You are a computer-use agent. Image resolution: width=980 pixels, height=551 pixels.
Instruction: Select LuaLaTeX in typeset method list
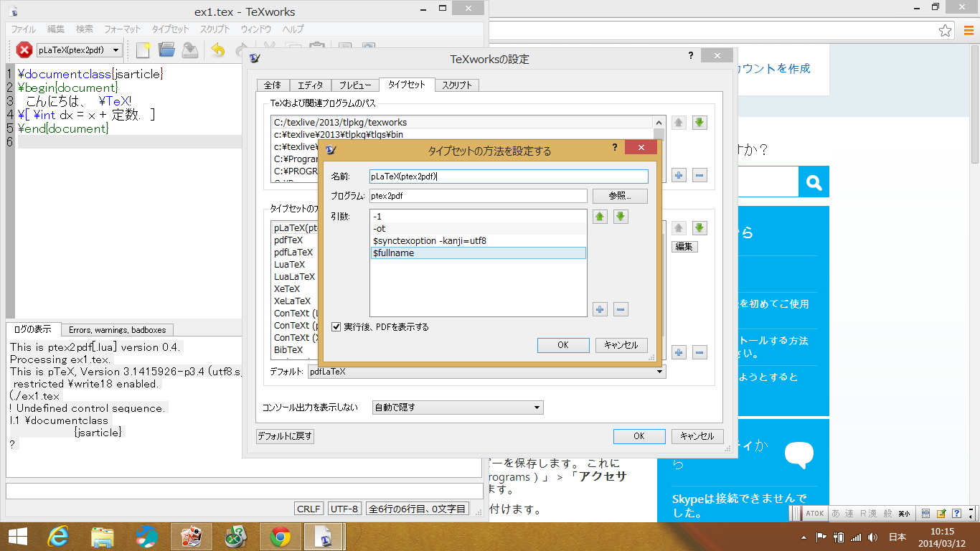click(294, 277)
